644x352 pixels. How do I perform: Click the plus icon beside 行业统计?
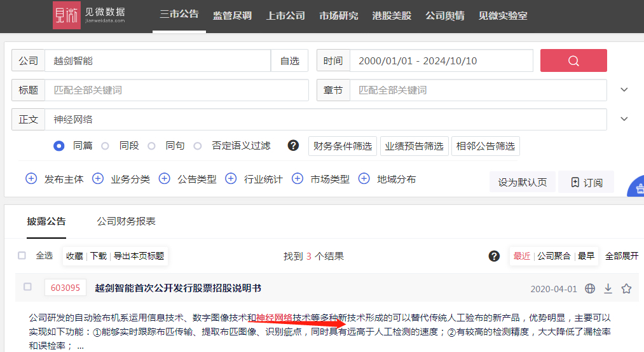(231, 178)
